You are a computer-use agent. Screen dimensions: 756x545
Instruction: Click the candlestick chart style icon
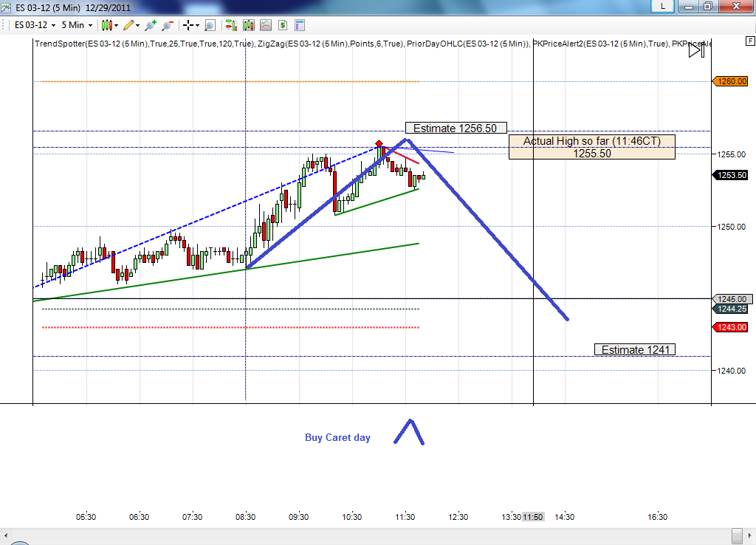[x=106, y=25]
